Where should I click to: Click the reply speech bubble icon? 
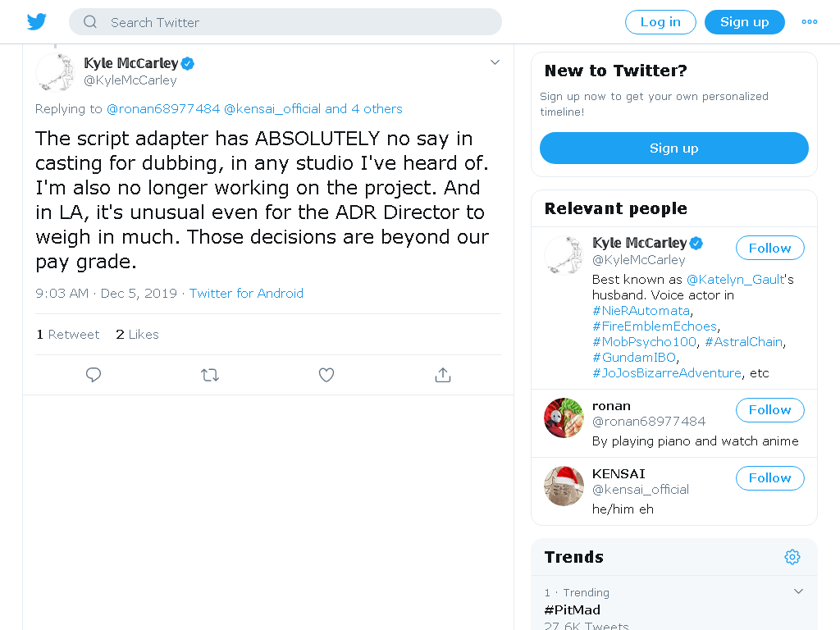(x=94, y=374)
